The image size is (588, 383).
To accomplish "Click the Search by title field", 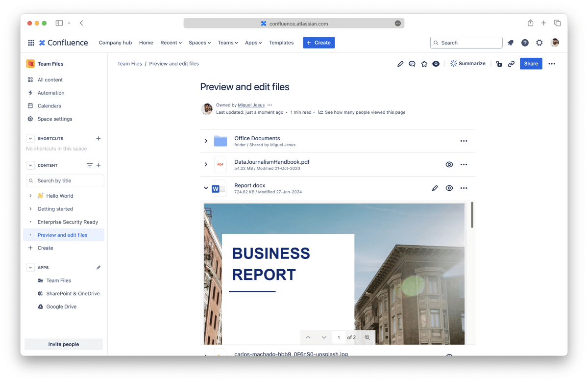I will (65, 180).
